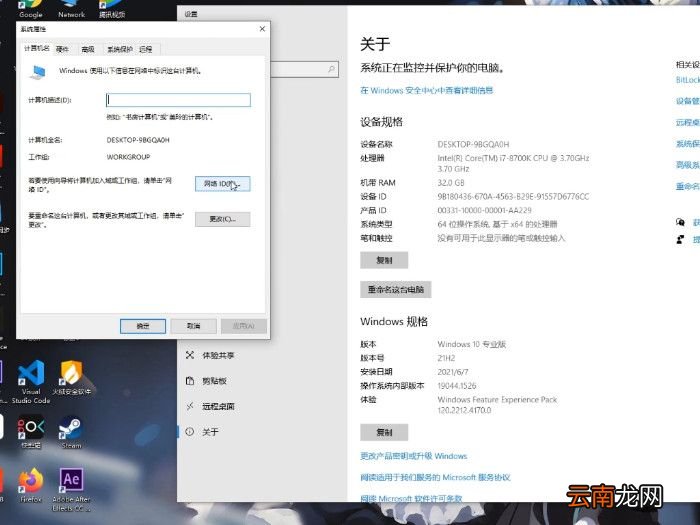Image resolution: width=700 pixels, height=525 pixels.
Task: Close the 系统属性 dialog
Action: pyautogui.click(x=262, y=29)
